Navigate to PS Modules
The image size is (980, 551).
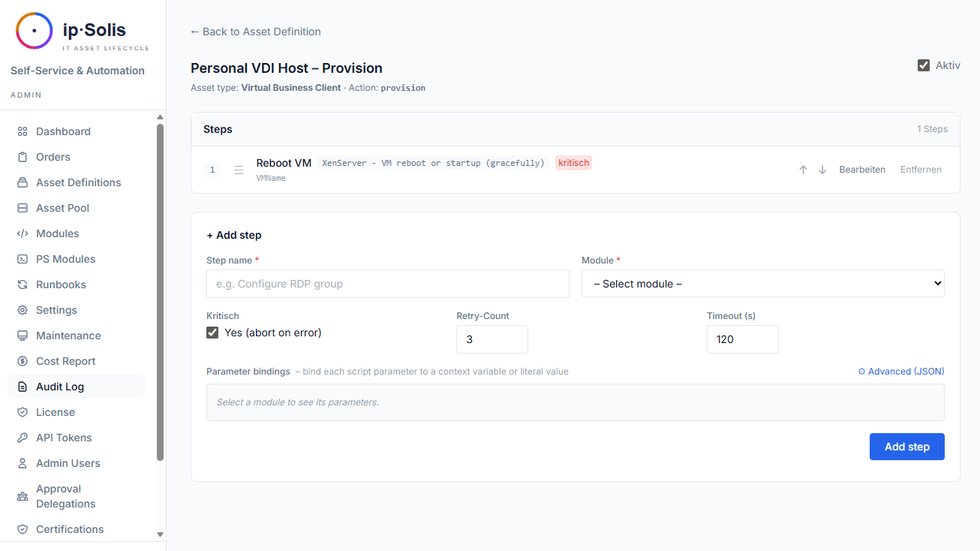point(77,259)
